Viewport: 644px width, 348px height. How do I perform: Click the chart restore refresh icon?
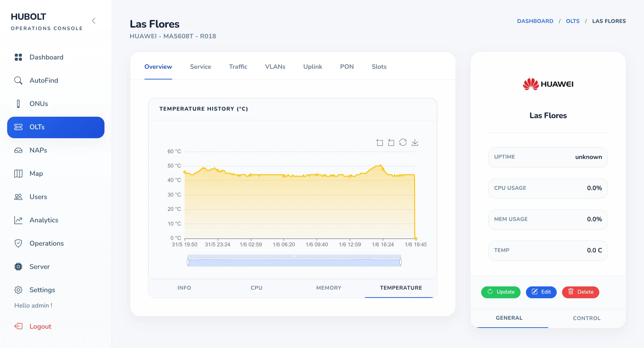(x=403, y=142)
